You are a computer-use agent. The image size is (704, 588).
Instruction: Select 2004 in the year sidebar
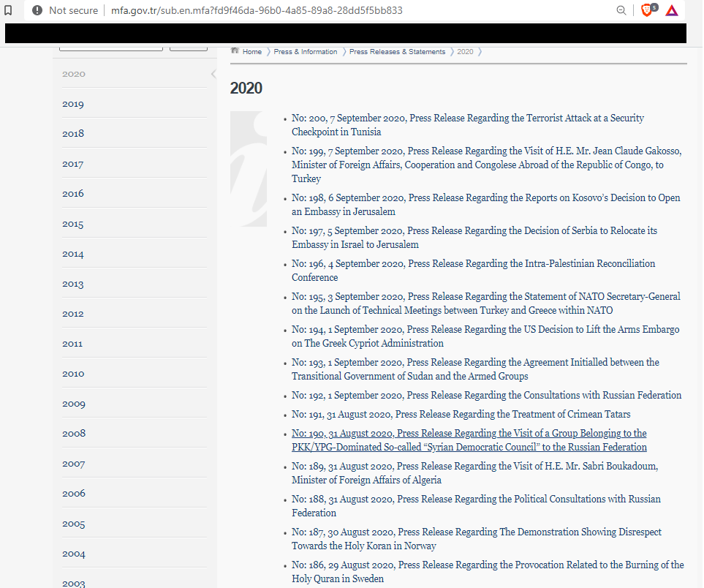pyautogui.click(x=74, y=554)
